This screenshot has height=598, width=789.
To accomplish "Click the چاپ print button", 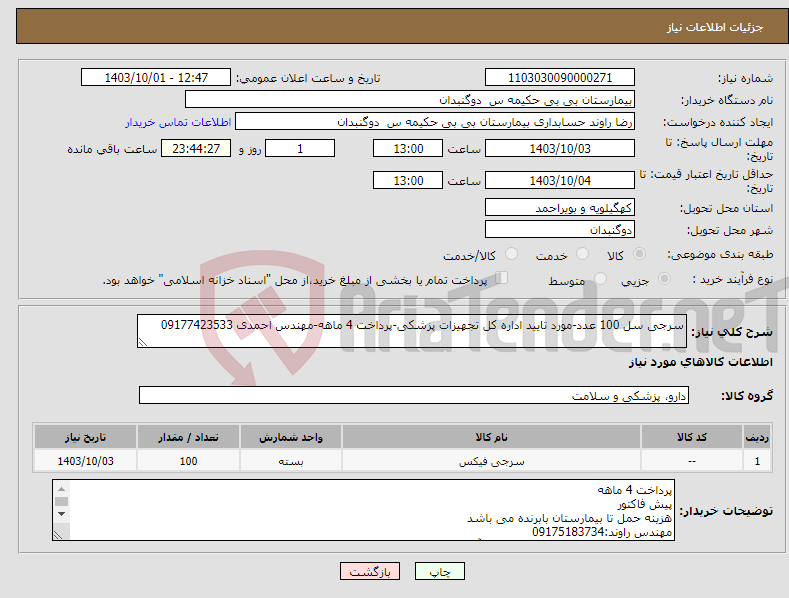I will pos(440,571).
